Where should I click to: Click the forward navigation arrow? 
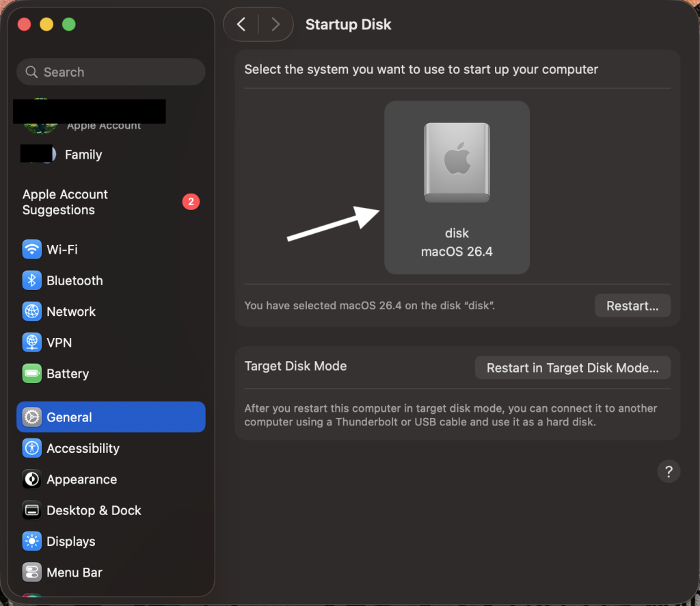[x=276, y=24]
